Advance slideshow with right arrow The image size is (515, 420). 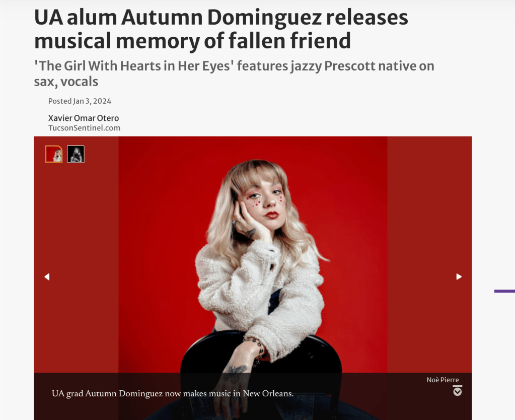click(x=459, y=276)
